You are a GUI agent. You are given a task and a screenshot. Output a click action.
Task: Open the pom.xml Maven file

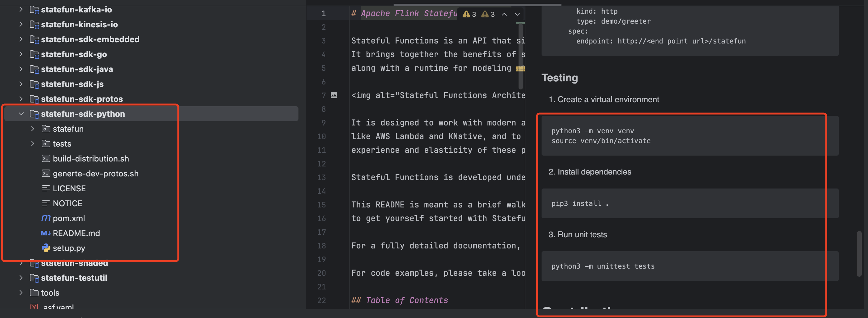(x=69, y=218)
